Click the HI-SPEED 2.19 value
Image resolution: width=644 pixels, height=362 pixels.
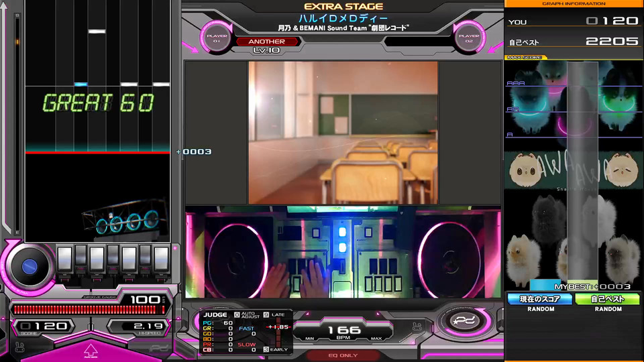pos(148,326)
